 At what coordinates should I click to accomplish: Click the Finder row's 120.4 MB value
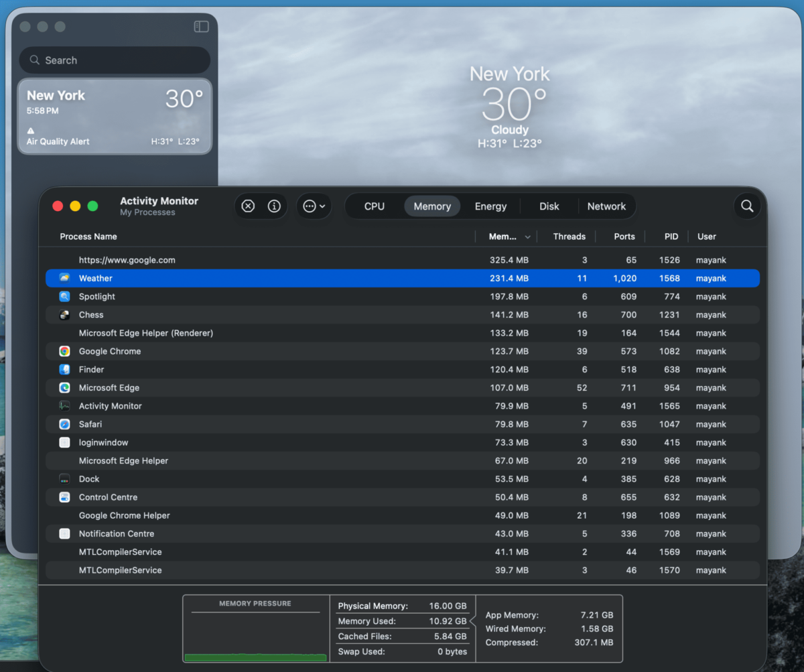tap(509, 369)
